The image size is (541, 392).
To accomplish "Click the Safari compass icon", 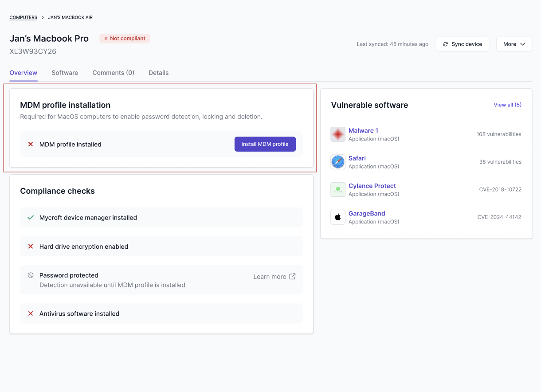I will 338,162.
